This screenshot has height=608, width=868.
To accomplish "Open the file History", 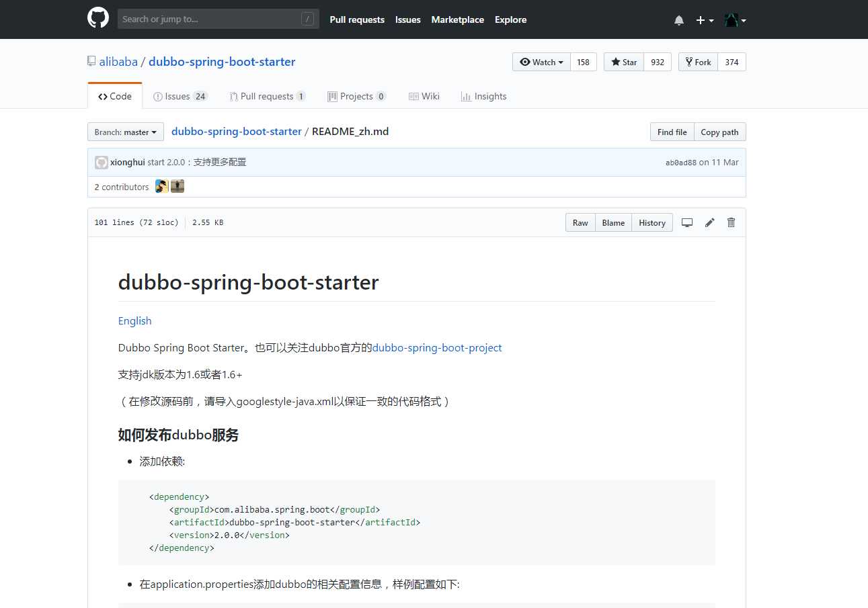I will click(x=652, y=222).
